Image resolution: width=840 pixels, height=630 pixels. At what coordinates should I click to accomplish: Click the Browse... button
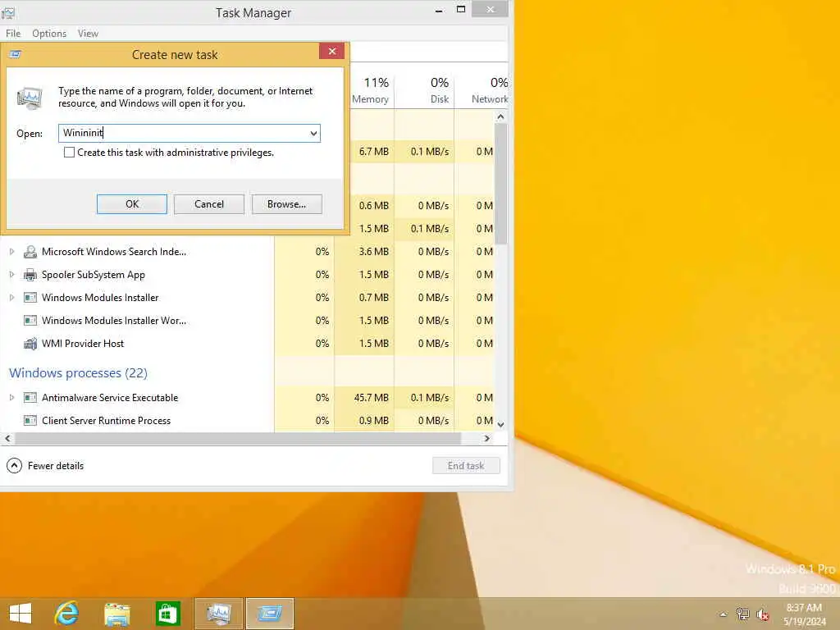pyautogui.click(x=286, y=204)
